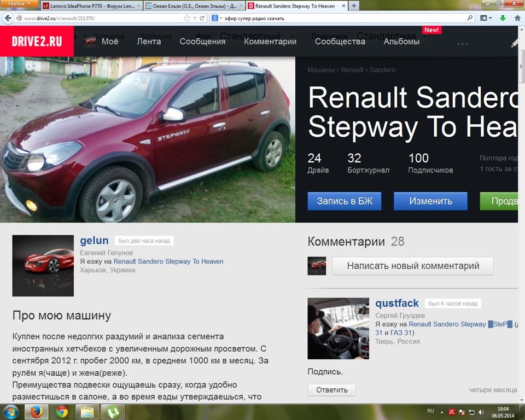The image size is (525, 420).
Task: Open Chrome from the taskbar
Action: (62, 412)
